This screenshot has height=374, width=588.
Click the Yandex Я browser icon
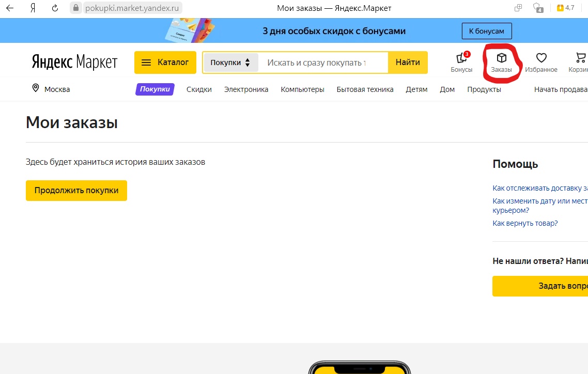pyautogui.click(x=33, y=8)
